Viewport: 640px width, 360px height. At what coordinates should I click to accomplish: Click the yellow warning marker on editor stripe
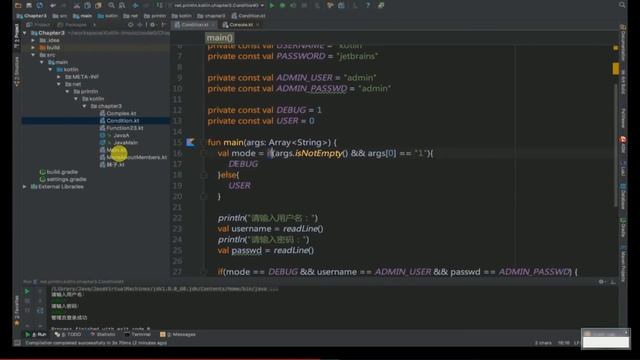(616, 68)
